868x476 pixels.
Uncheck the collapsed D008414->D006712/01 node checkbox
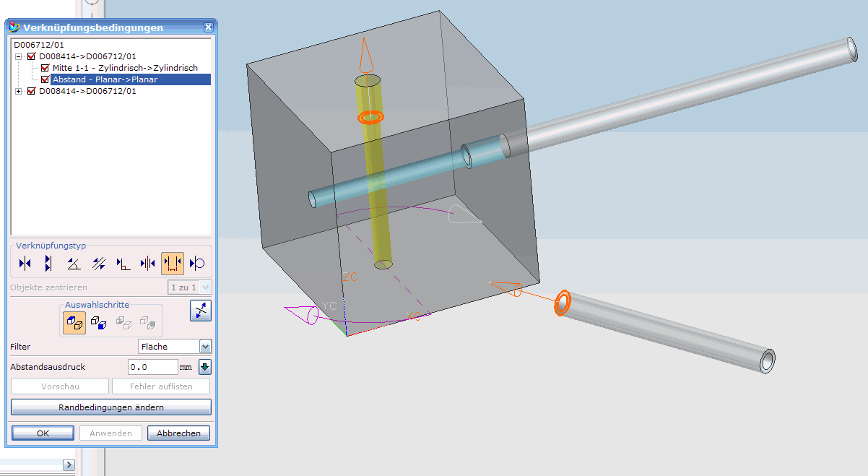tap(31, 92)
